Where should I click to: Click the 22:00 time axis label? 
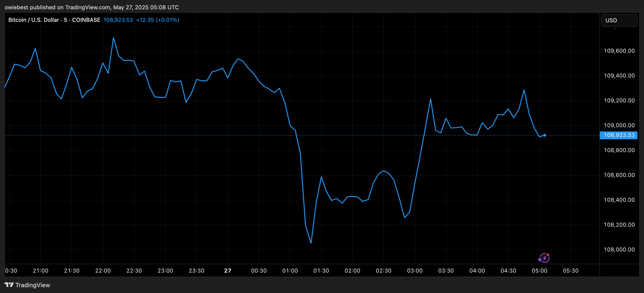point(103,271)
